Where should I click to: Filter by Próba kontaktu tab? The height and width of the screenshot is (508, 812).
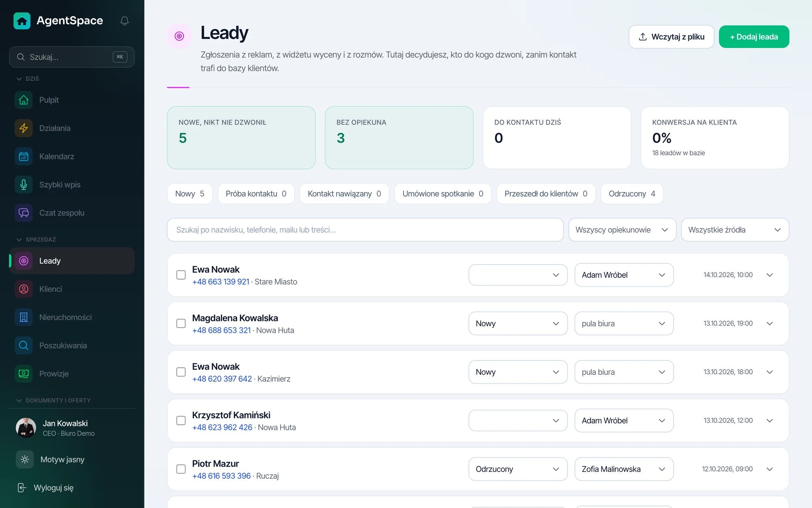(x=256, y=194)
